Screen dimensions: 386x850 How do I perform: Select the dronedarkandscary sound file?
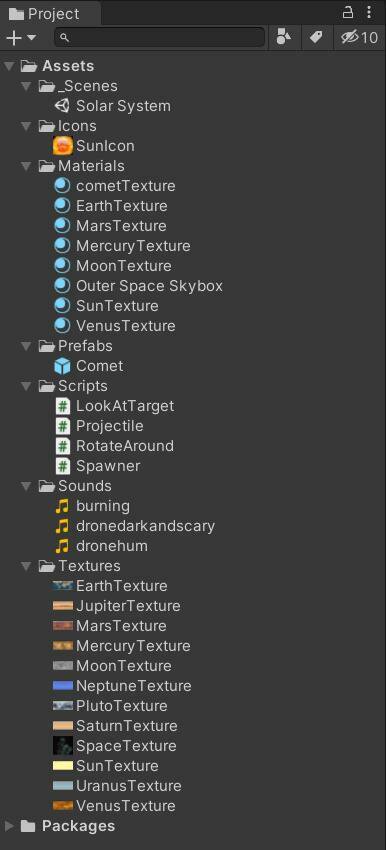click(135, 526)
